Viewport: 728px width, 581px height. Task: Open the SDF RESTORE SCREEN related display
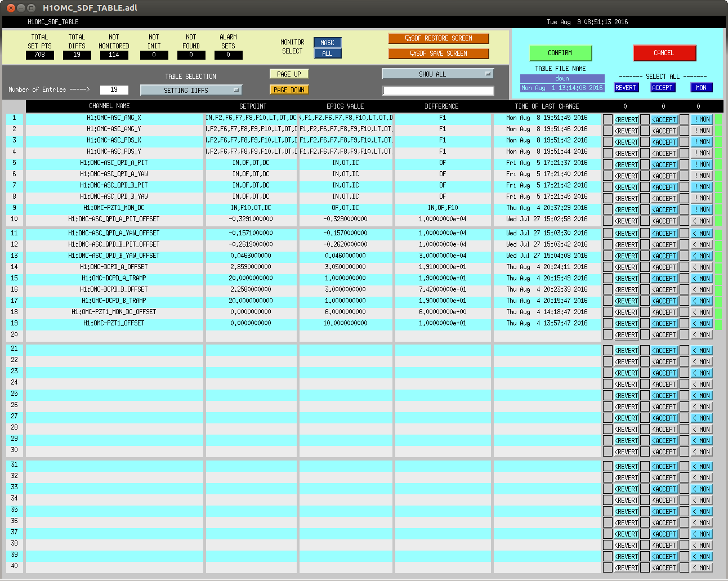point(439,38)
